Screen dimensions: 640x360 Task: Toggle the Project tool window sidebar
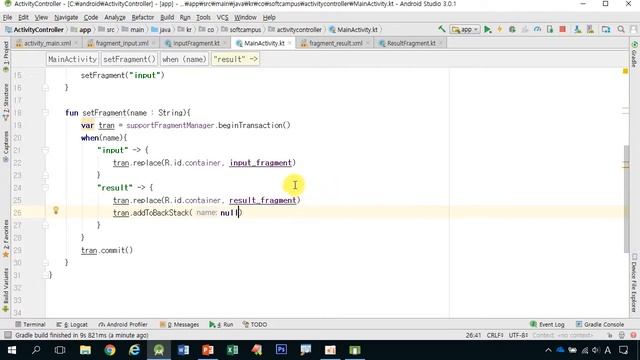click(5, 56)
